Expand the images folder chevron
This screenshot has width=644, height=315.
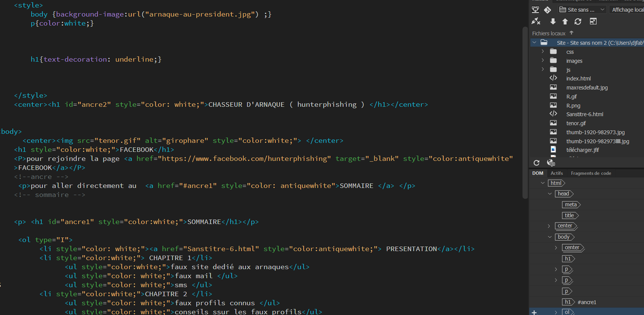[543, 61]
